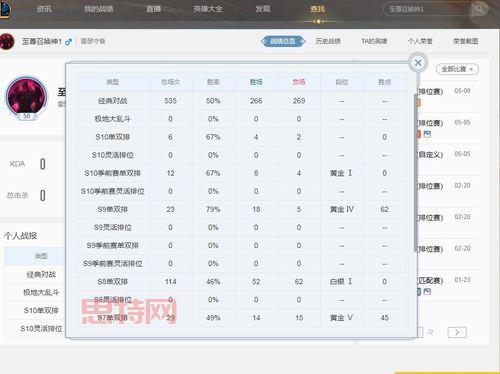Open the 发现 navigation tab
The width and height of the screenshot is (500, 374).
point(263,9)
